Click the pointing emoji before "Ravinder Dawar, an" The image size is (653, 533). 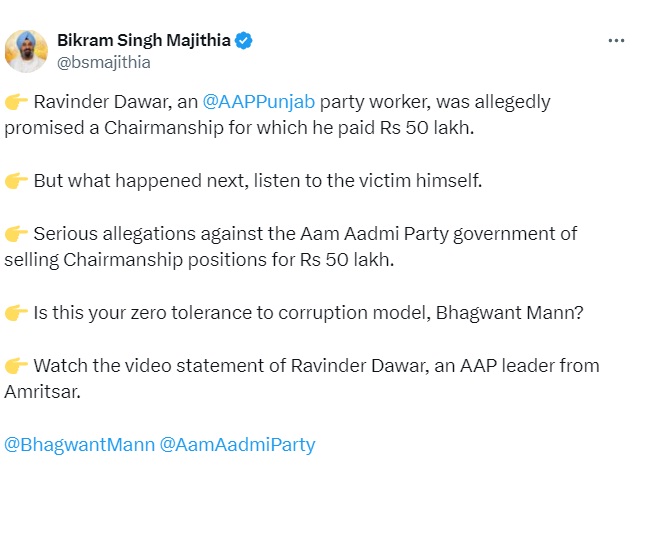[16, 102]
